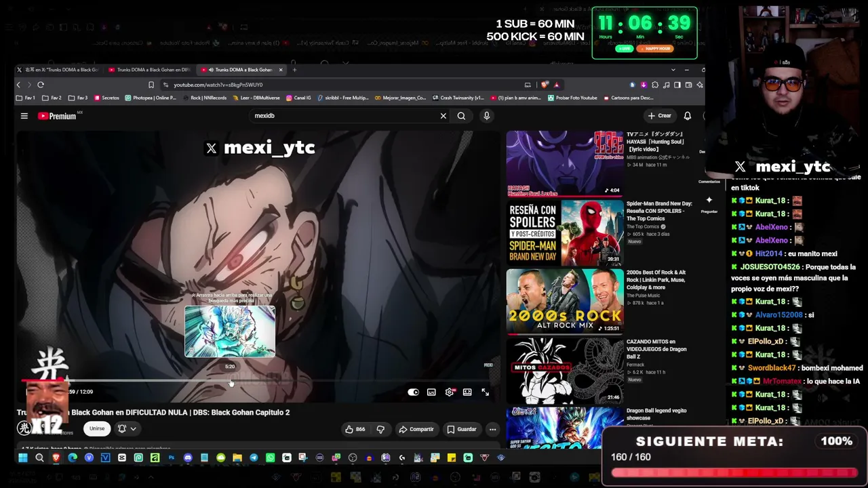Click the Unirse membership button
This screenshot has width=868, height=488.
pyautogui.click(x=97, y=429)
